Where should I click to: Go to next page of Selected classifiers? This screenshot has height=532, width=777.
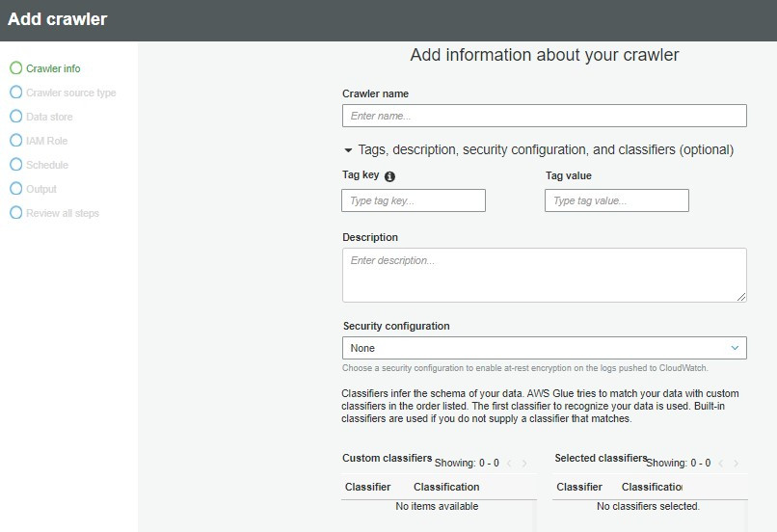[737, 464]
